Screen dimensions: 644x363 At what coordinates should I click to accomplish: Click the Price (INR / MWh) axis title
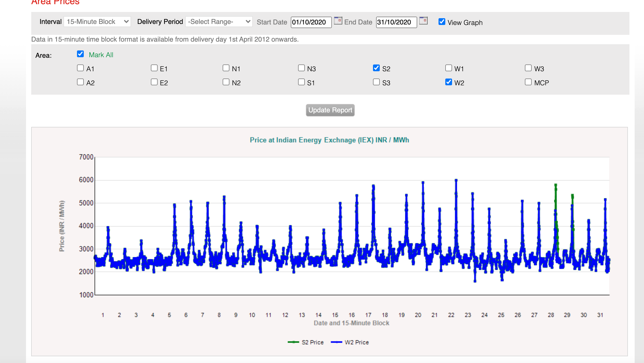pyautogui.click(x=62, y=226)
